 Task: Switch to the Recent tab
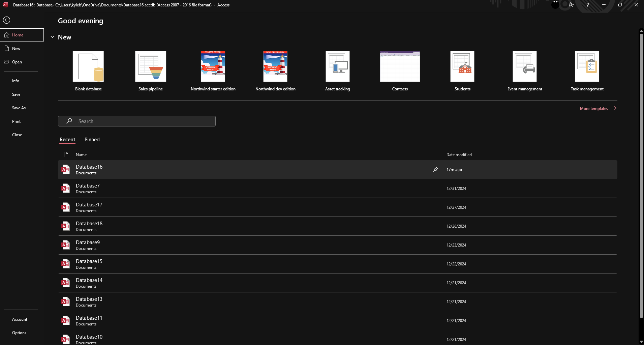pos(67,140)
